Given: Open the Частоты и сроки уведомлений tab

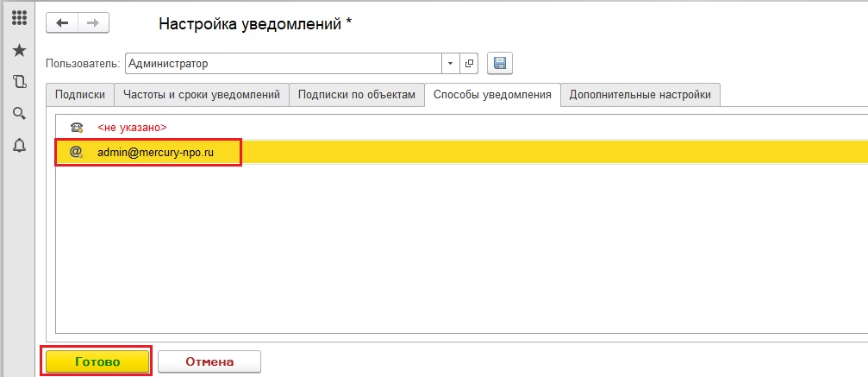Looking at the screenshot, I should point(202,95).
